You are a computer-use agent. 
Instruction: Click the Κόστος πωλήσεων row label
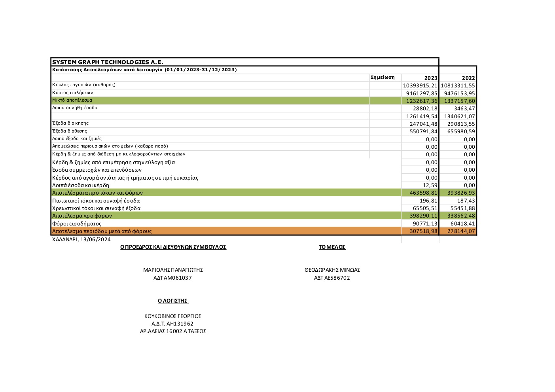(x=73, y=93)
